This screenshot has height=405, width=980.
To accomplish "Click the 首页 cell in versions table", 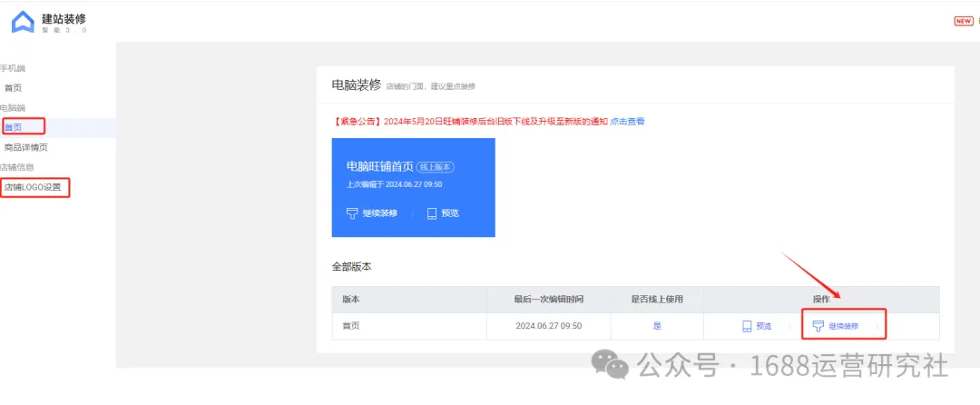I will pyautogui.click(x=351, y=326).
